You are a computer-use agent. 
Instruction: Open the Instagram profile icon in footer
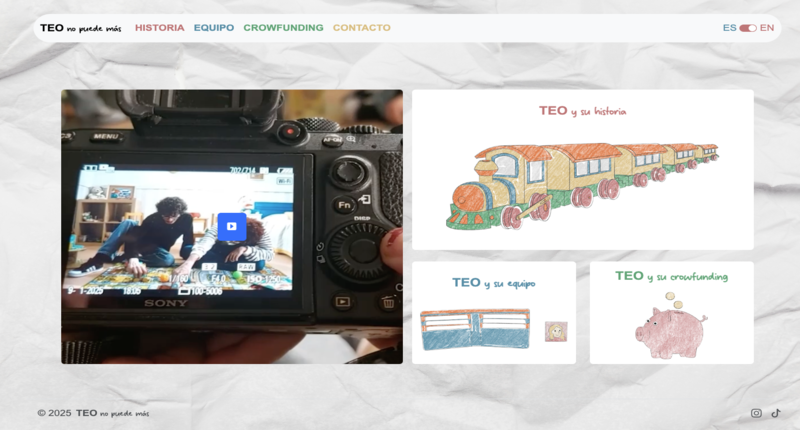point(756,413)
